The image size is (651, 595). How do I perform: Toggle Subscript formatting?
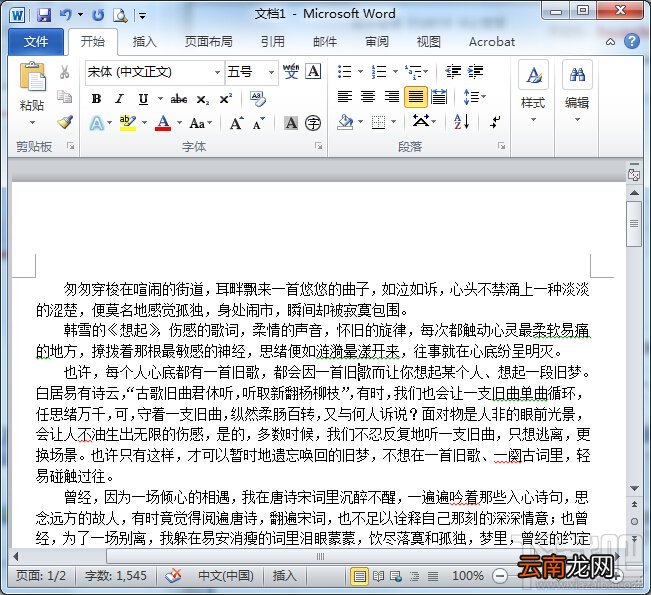tap(203, 99)
